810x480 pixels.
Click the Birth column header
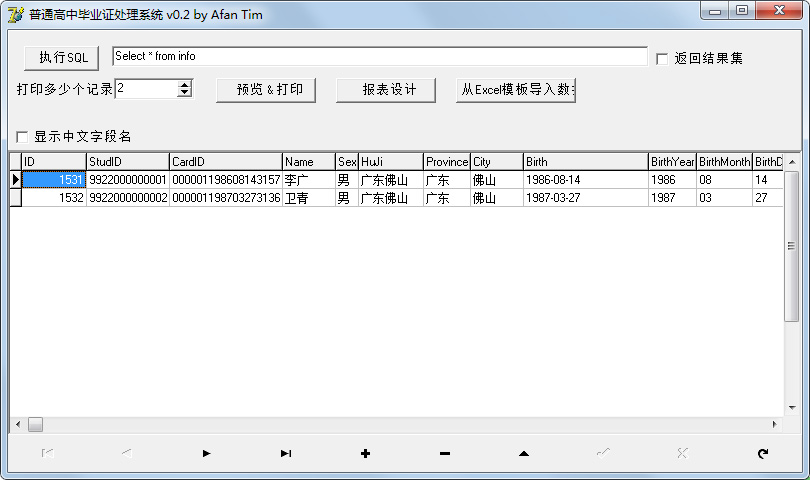tap(586, 162)
